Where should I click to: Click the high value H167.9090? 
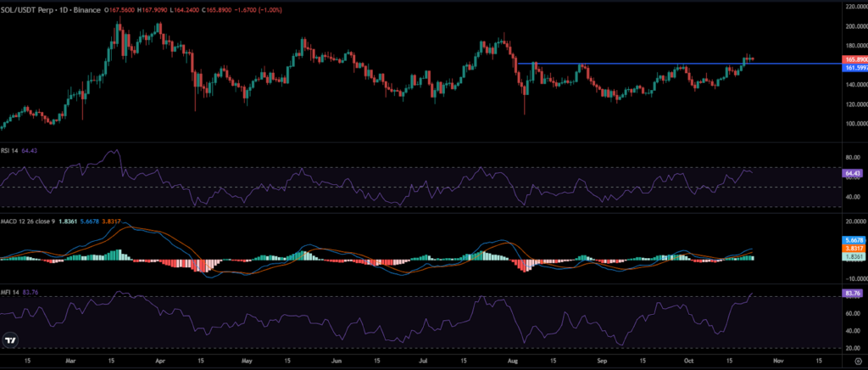point(153,10)
